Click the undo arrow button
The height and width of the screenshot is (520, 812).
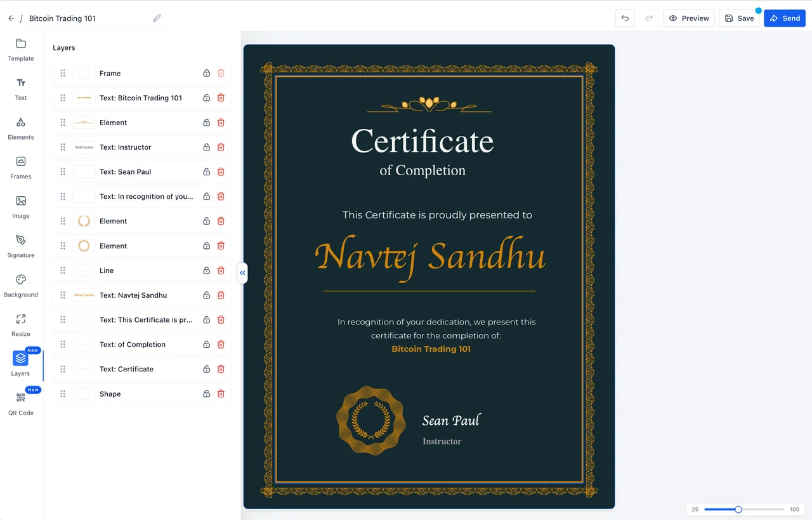coord(625,18)
